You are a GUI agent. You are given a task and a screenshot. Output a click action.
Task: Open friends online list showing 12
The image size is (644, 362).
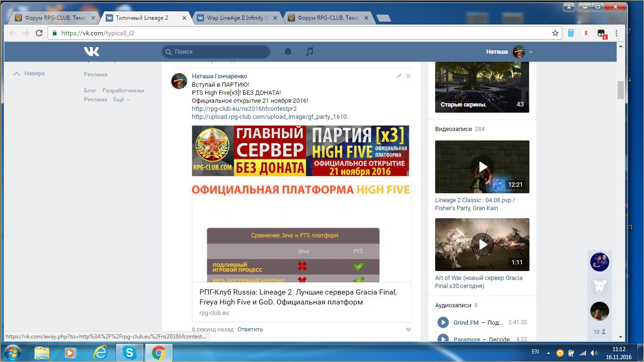coord(600,332)
